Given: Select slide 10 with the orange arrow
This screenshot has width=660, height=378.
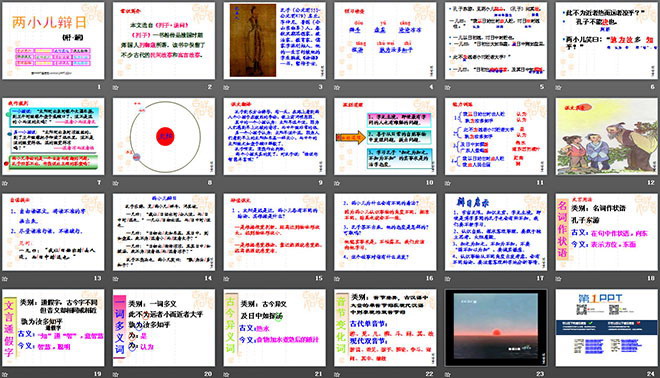Looking at the screenshot, I should coord(385,136).
